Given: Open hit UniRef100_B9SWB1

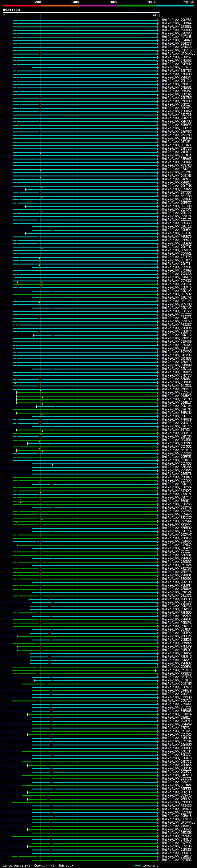Looking at the screenshot, I should (x=177, y=26).
